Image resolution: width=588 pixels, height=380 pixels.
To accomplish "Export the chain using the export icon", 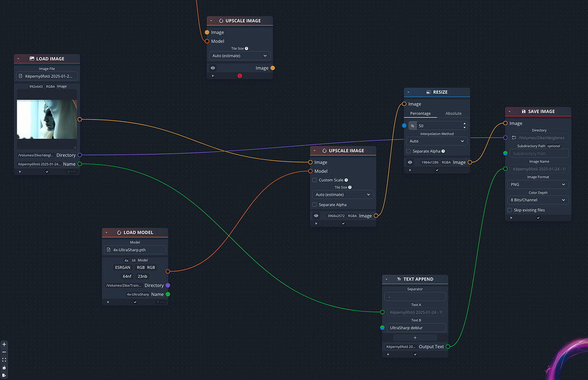I will click(4, 375).
